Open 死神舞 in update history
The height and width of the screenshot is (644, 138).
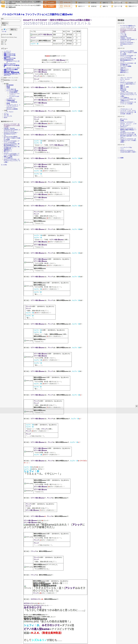point(122,121)
